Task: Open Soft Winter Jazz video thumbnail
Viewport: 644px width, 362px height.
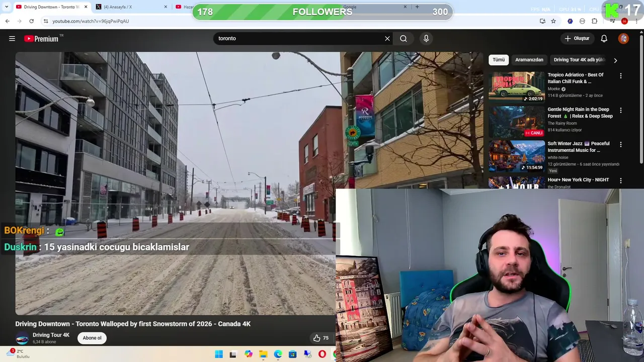Action: tap(516, 156)
